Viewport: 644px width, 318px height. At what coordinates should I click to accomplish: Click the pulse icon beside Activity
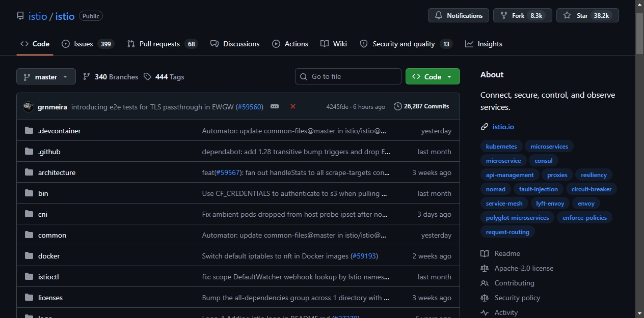(485, 312)
